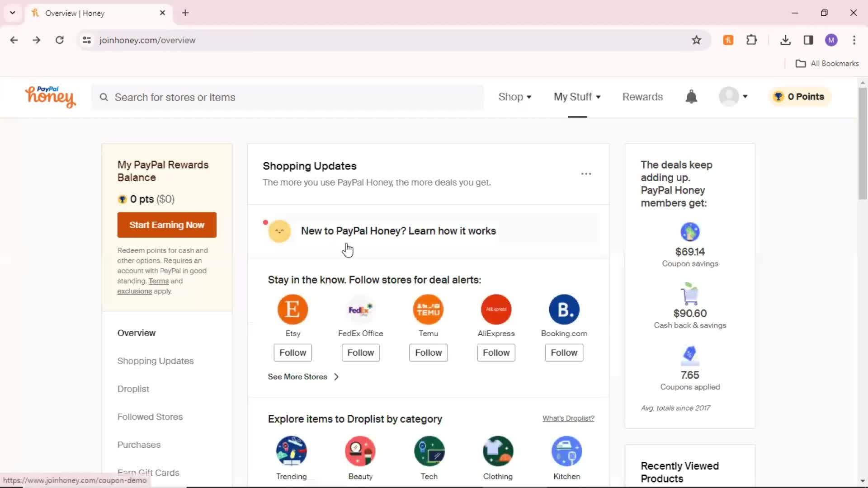Go forward in browser history
This screenshot has width=868, height=488.
37,40
